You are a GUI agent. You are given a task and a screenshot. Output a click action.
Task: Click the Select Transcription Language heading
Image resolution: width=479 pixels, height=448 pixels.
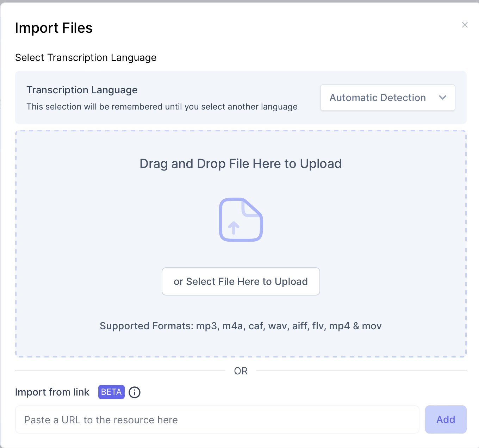[86, 57]
